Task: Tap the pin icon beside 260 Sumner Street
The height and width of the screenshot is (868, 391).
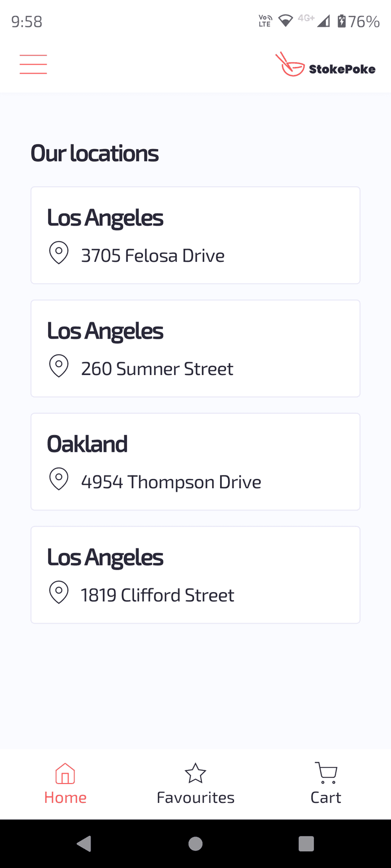Action: [x=59, y=366]
